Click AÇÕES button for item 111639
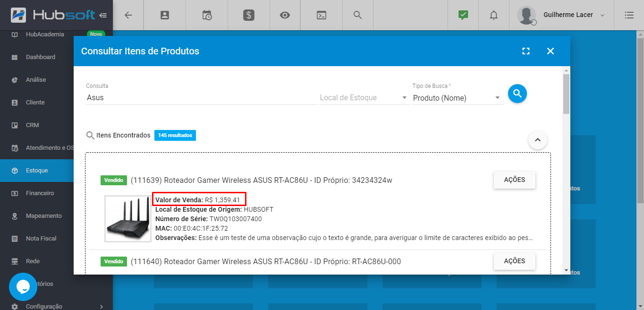 (x=514, y=180)
